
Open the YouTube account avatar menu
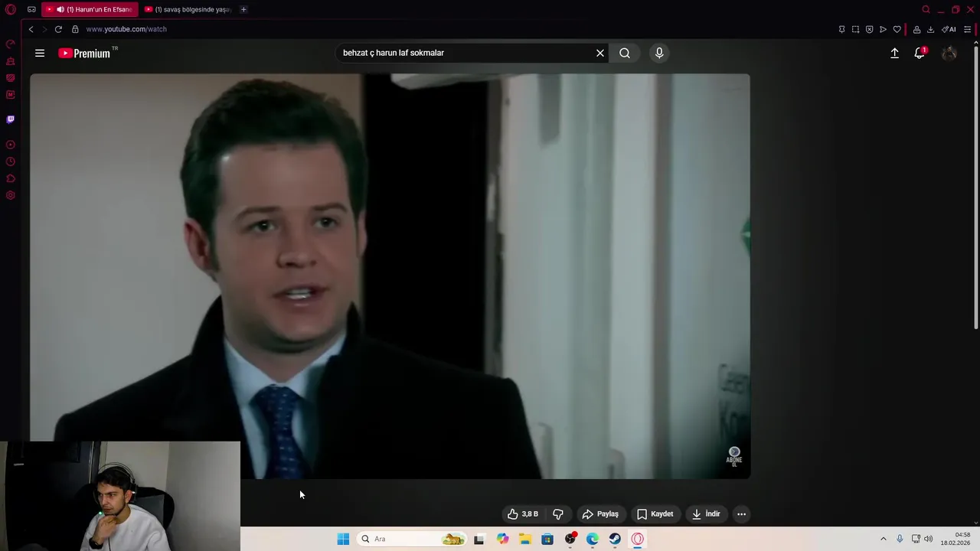click(x=949, y=53)
